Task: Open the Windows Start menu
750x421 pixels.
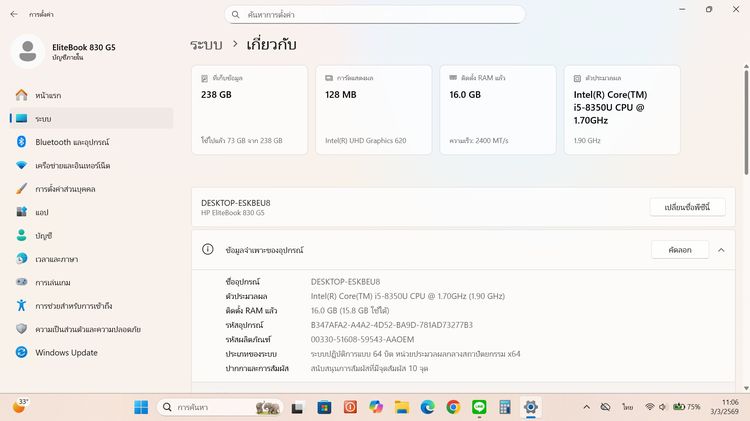Action: click(141, 407)
